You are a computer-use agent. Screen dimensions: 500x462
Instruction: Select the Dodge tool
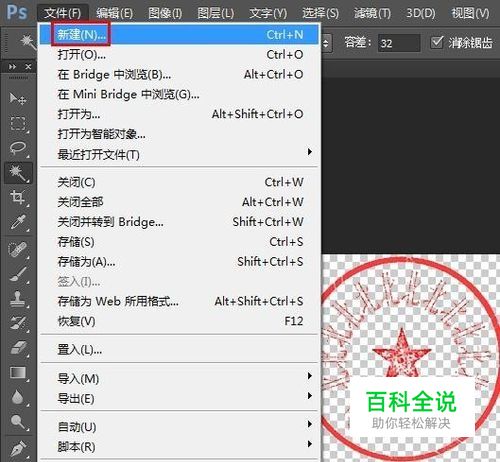coord(18,422)
